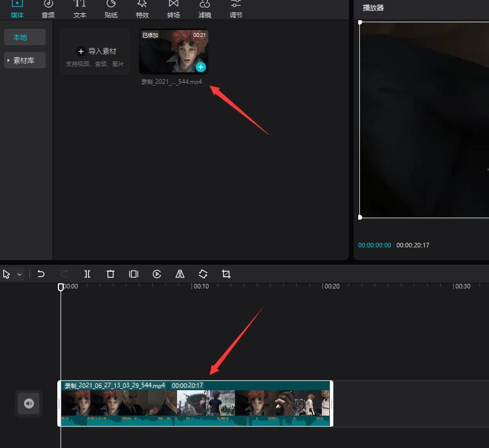The image size is (489, 448).
Task: Open selection tool mode dropdown arrow
Action: point(20,275)
